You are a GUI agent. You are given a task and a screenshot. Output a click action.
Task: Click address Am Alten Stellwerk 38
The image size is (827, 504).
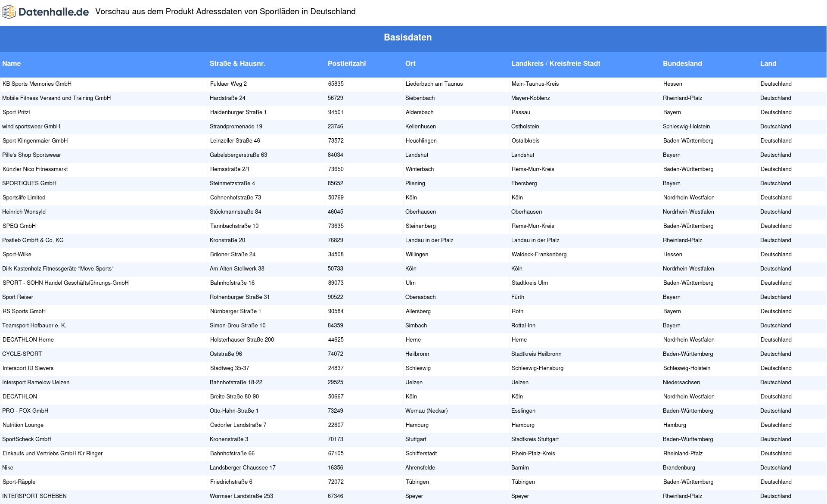(x=237, y=269)
